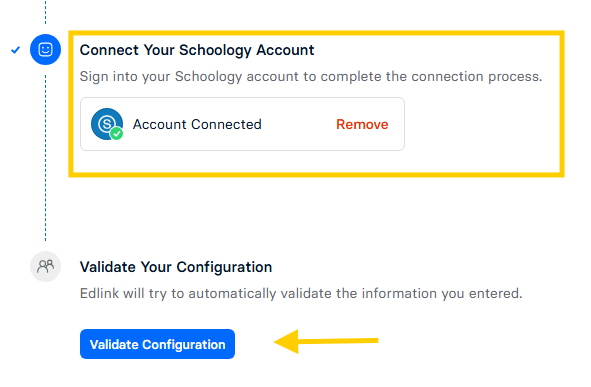This screenshot has width=591, height=387.
Task: Click the Connect Your Schoology Account heading
Action: click(x=197, y=50)
